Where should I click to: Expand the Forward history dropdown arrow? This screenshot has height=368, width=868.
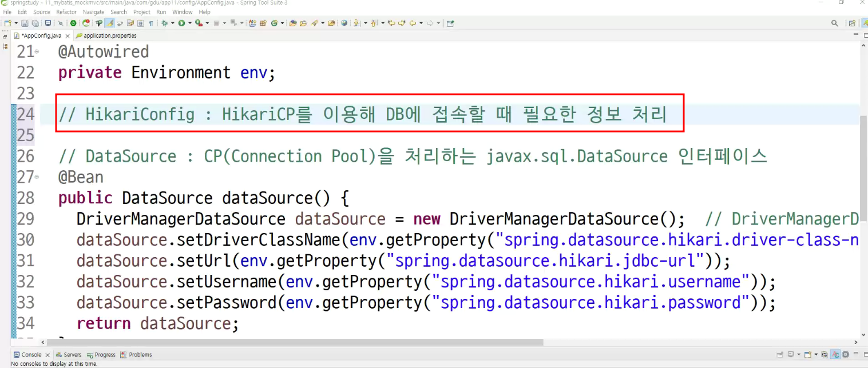point(438,23)
